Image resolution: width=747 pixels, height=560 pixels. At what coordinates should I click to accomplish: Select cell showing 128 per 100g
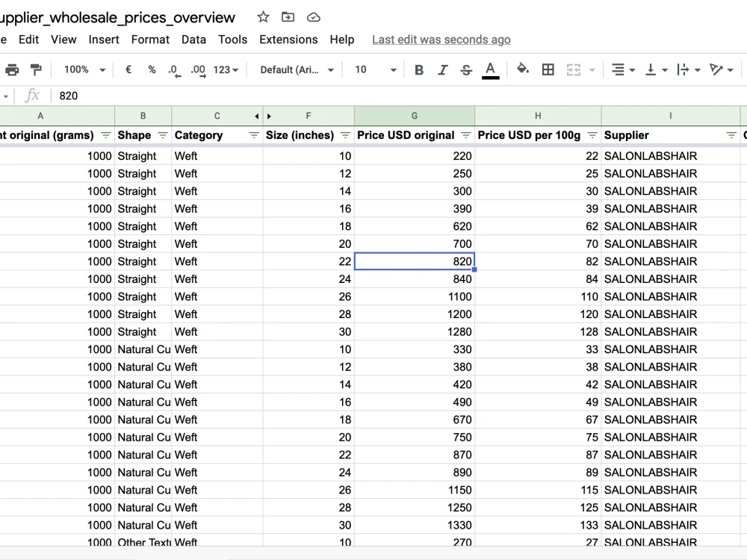(x=538, y=332)
